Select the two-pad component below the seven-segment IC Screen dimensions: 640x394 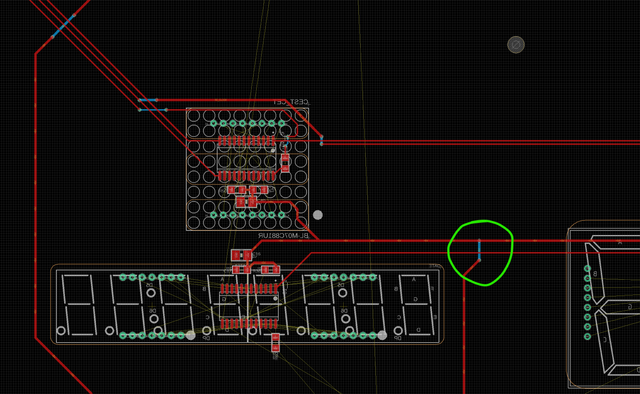276,343
